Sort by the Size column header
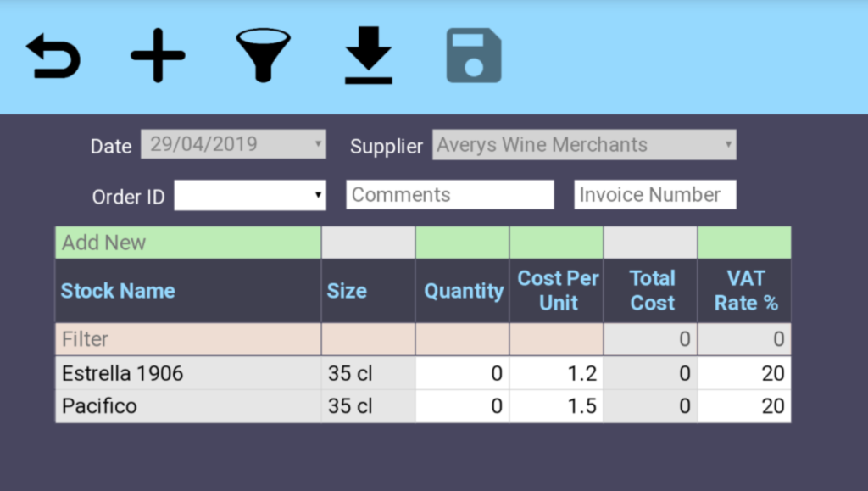This screenshot has width=868, height=491. tap(347, 291)
